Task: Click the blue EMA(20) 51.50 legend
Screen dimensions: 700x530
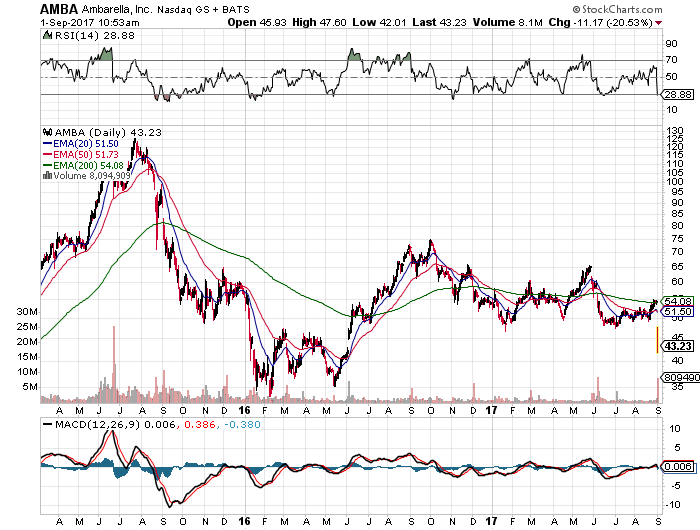Action: click(81, 144)
